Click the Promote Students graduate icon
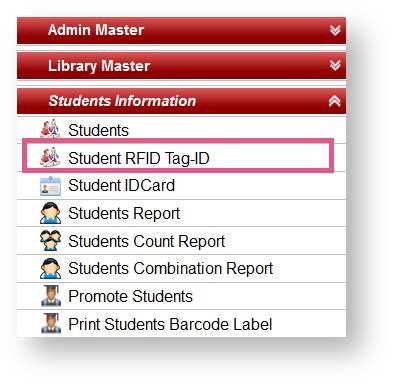 (x=51, y=296)
